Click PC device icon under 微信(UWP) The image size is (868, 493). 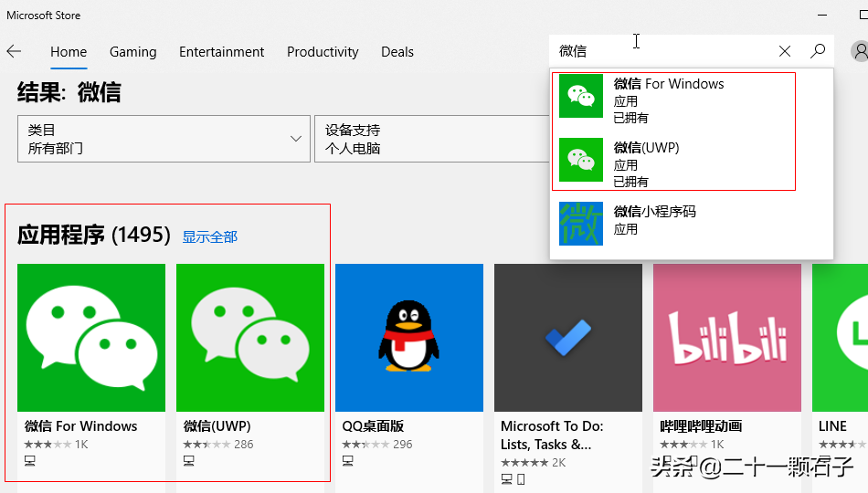[x=189, y=461]
